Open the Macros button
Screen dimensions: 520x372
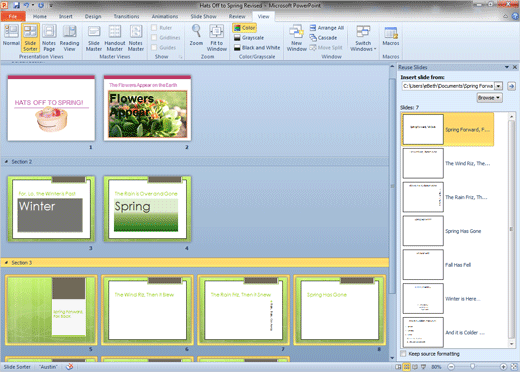391,36
